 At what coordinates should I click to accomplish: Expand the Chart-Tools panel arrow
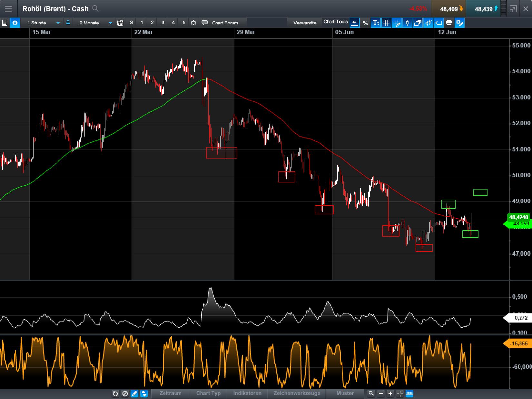pyautogui.click(x=354, y=22)
